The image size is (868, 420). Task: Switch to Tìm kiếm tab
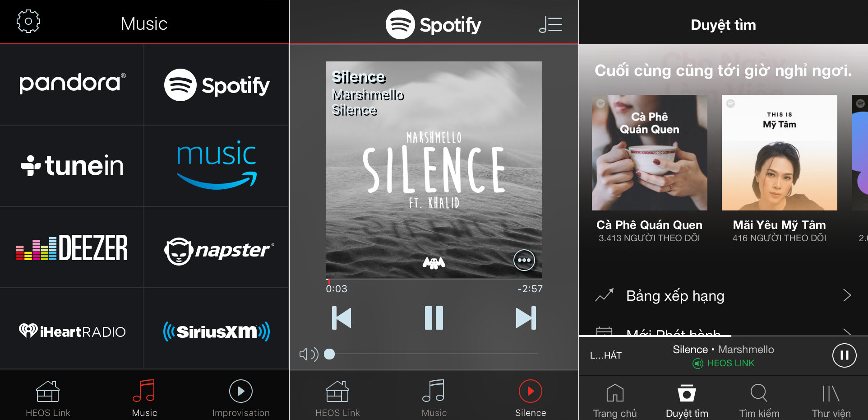click(x=759, y=400)
